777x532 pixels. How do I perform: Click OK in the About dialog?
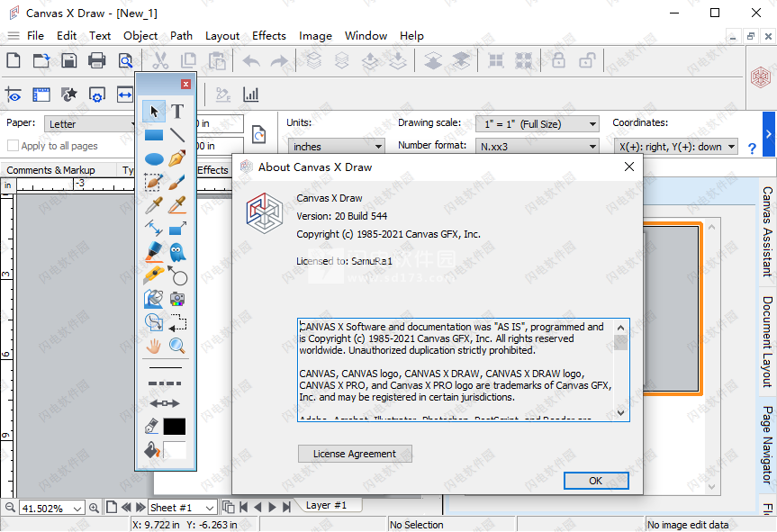(596, 481)
